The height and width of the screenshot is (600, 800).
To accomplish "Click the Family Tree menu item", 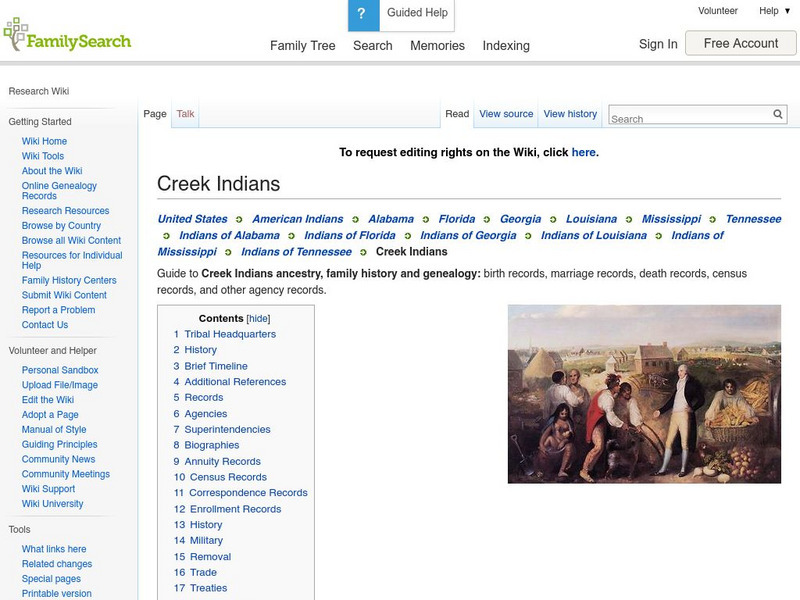I will [301, 46].
